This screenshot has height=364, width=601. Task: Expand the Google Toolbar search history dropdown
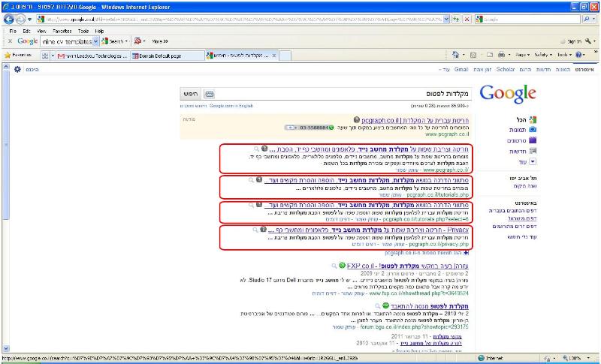[x=96, y=41]
